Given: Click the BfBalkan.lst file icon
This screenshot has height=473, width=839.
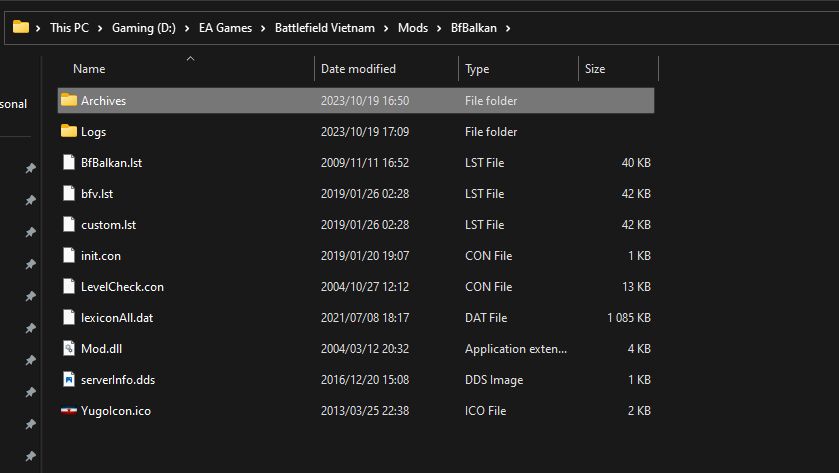Looking at the screenshot, I should click(x=68, y=162).
